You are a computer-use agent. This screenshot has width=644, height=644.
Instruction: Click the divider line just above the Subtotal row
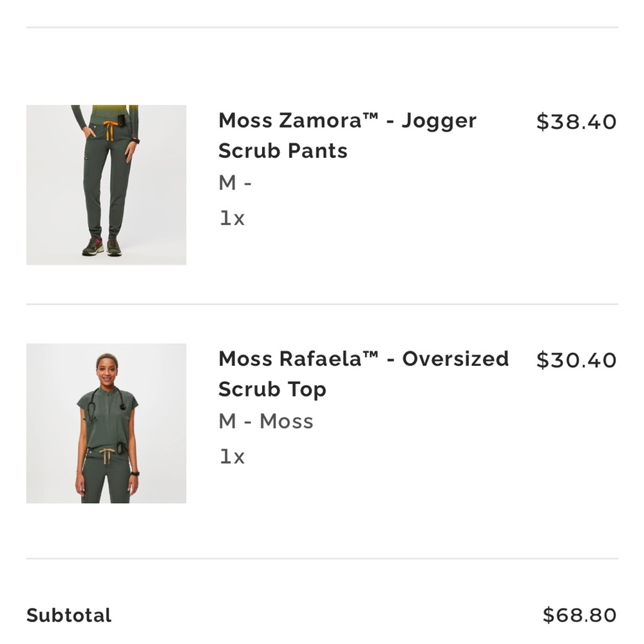coord(322,558)
